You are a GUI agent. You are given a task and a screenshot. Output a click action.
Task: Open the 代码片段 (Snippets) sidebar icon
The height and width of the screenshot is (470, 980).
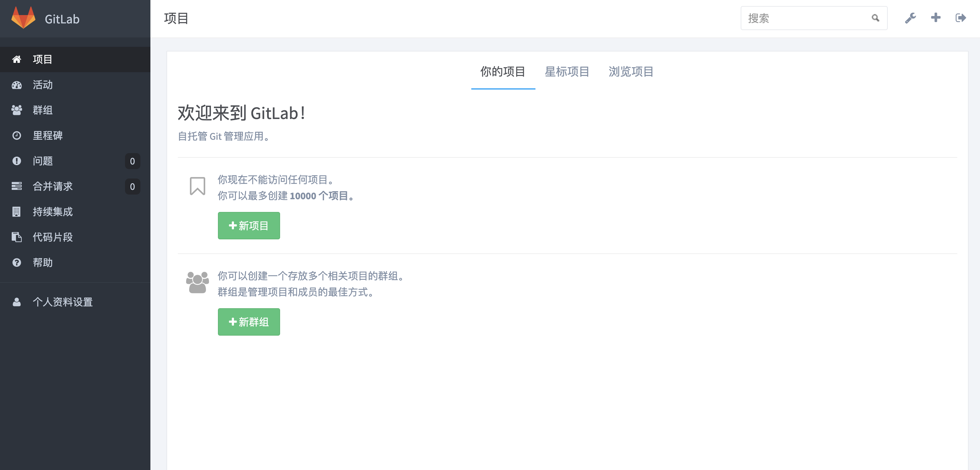[17, 237]
